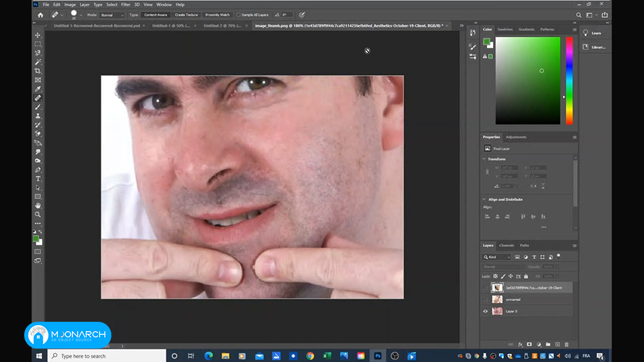Image resolution: width=644 pixels, height=362 pixels.
Task: Open the search icon in top right
Action: [x=579, y=15]
